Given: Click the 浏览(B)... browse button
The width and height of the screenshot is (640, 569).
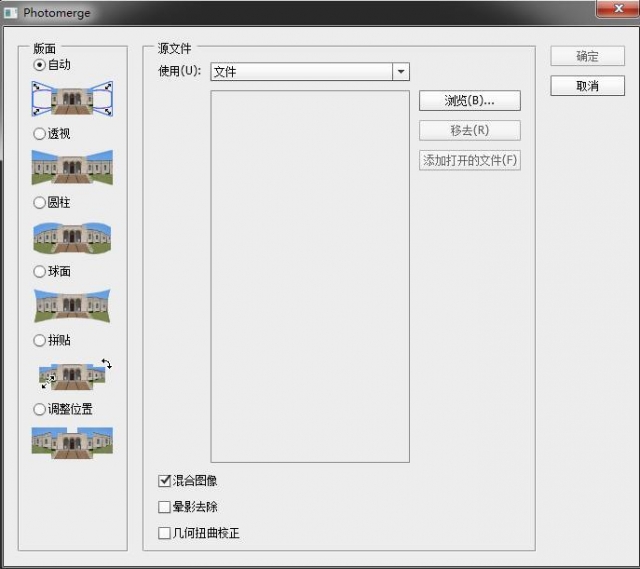Looking at the screenshot, I should coord(470,100).
